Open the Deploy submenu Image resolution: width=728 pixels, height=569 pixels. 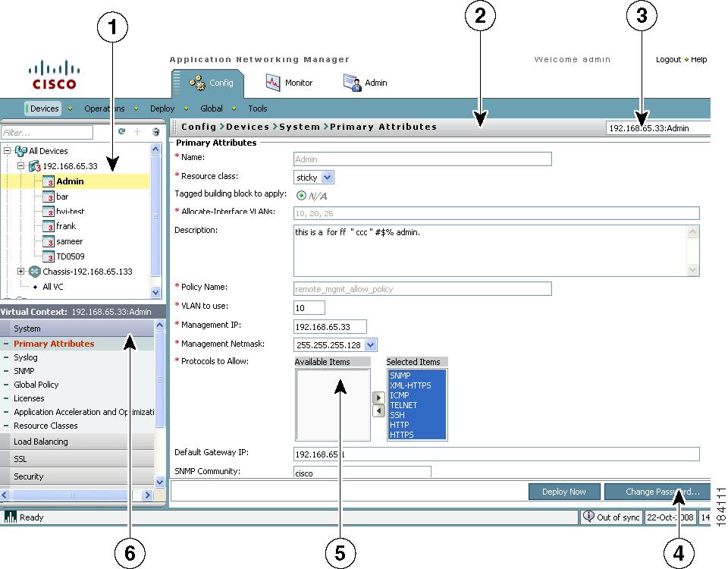[162, 108]
